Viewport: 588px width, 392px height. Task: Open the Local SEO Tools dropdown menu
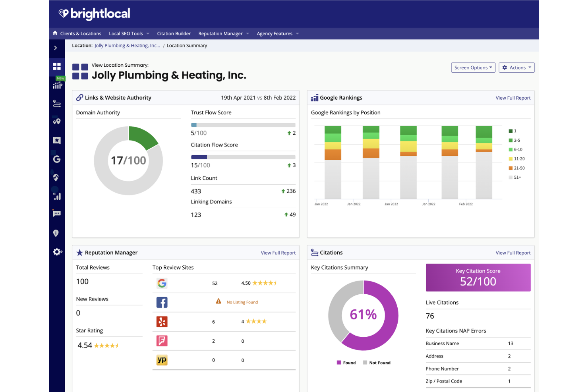[x=129, y=34]
